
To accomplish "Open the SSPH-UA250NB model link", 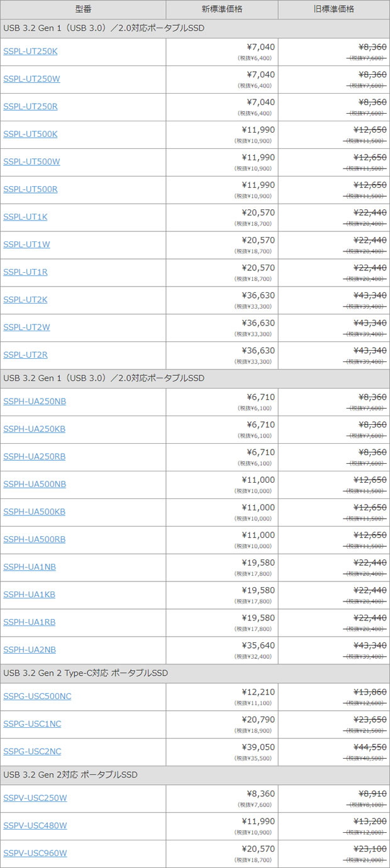I will click(x=35, y=402).
